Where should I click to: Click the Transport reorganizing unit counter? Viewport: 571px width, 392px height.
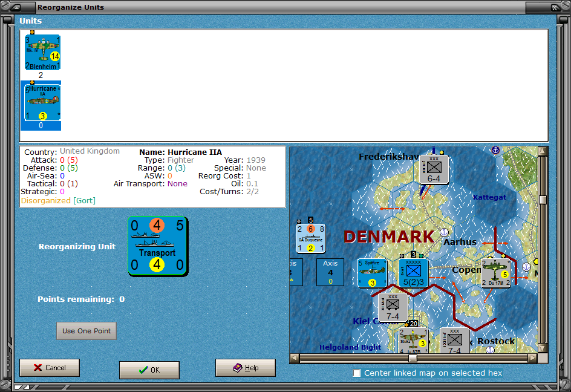158,246
